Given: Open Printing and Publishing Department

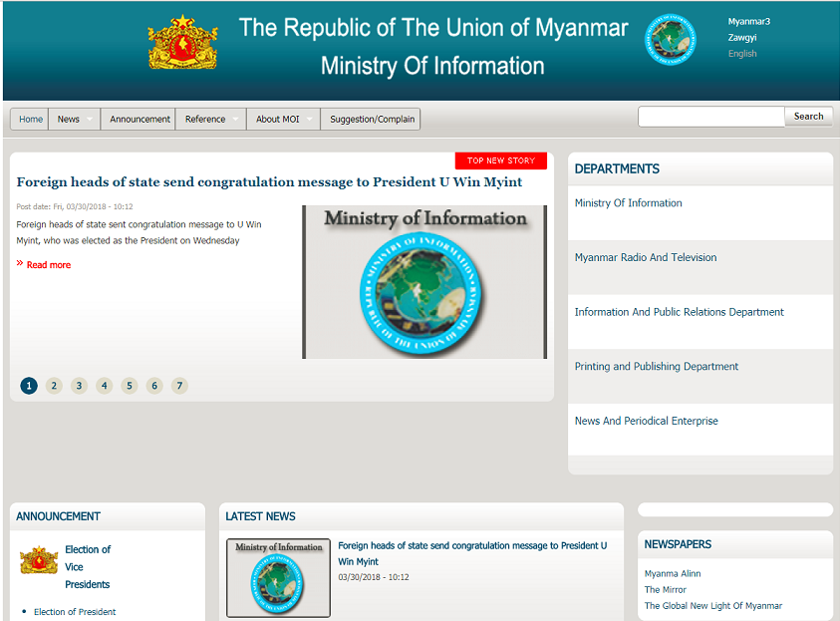Looking at the screenshot, I should 657,367.
